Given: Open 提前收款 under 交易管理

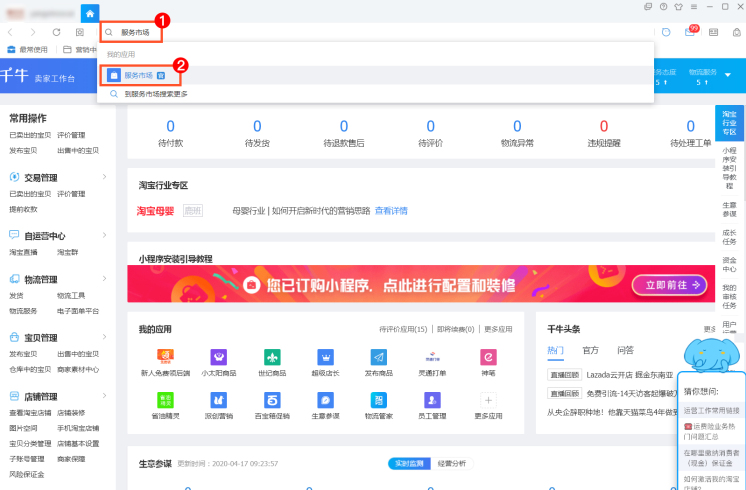Looking at the screenshot, I should pyautogui.click(x=23, y=209).
